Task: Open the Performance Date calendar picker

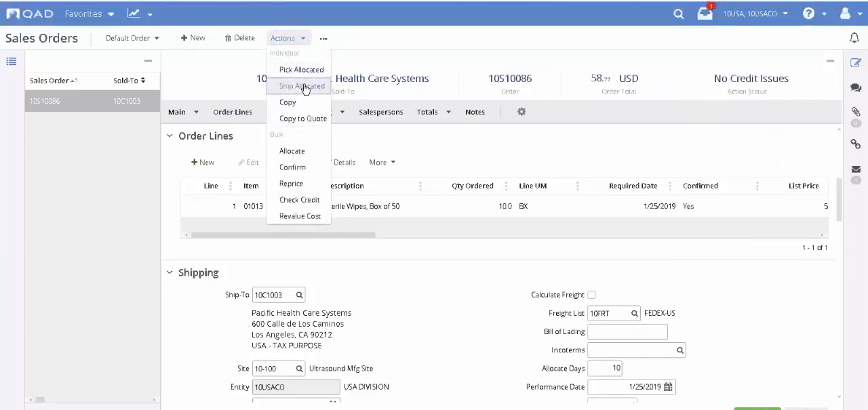Action: (x=668, y=387)
